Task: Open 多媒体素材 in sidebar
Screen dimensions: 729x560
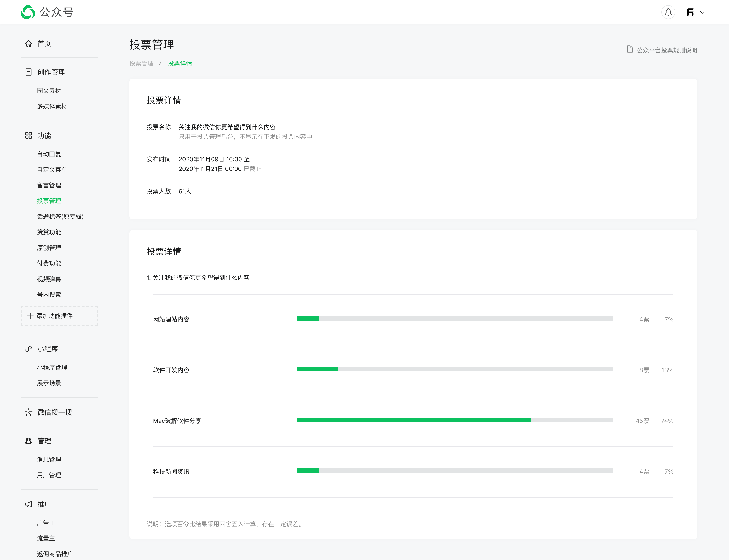Action: pyautogui.click(x=52, y=106)
